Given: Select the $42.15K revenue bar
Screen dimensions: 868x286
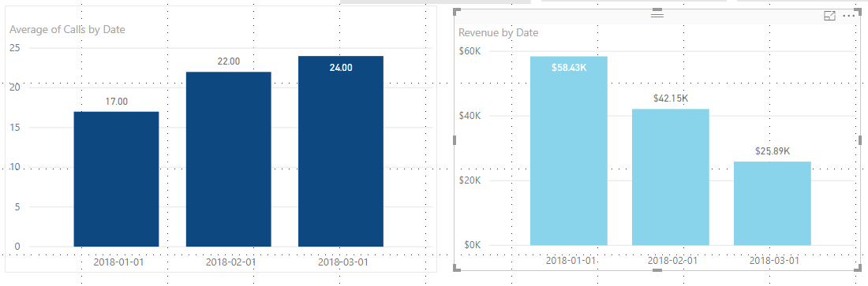Looking at the screenshot, I should tap(671, 177).
